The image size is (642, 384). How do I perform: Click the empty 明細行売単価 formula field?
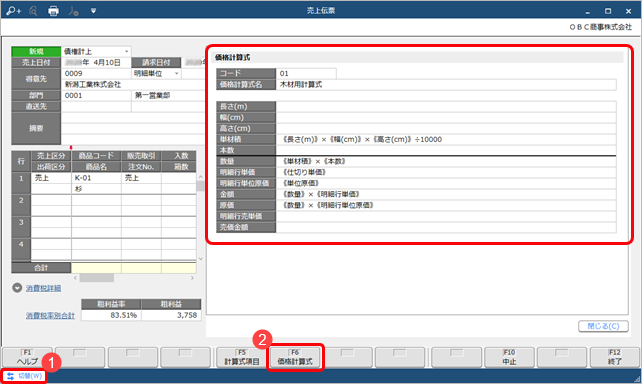coord(446,217)
